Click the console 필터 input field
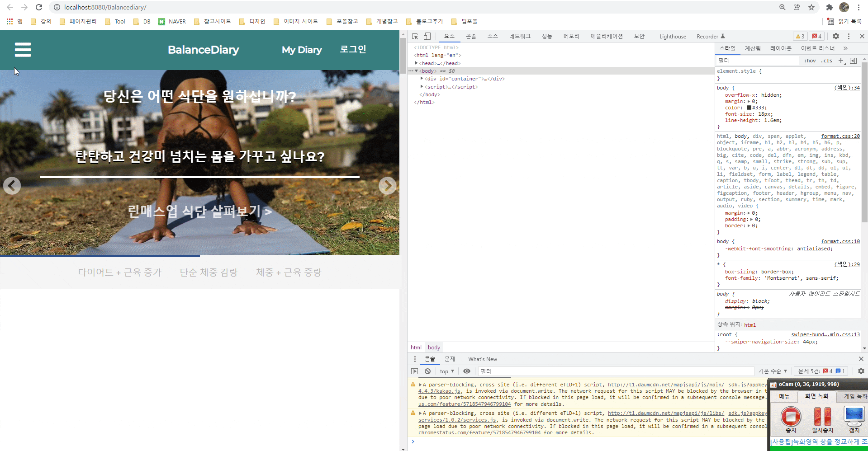This screenshot has width=868, height=451. tap(615, 371)
